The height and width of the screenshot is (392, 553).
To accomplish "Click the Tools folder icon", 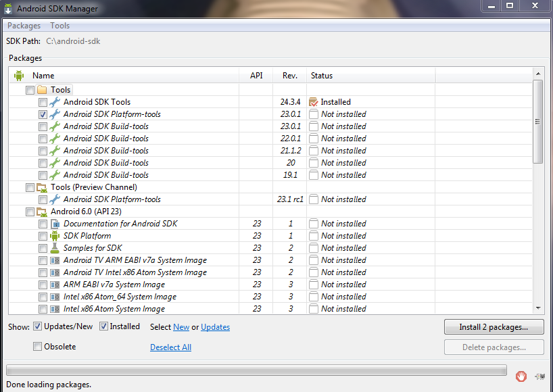I will coord(42,90).
